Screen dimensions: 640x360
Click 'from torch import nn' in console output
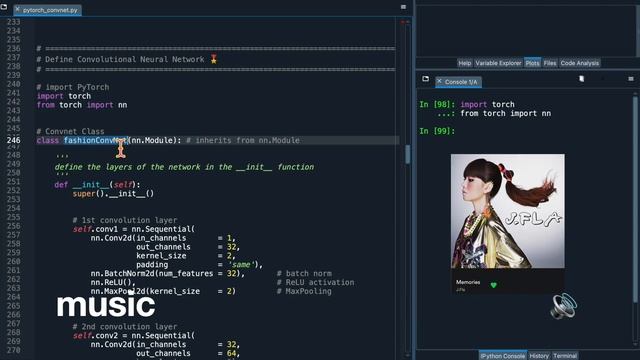point(506,113)
